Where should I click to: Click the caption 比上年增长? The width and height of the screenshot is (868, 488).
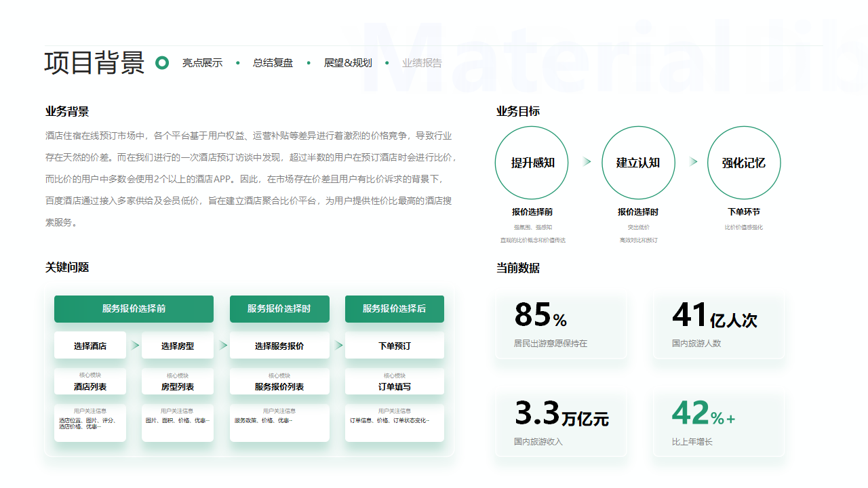click(x=692, y=442)
